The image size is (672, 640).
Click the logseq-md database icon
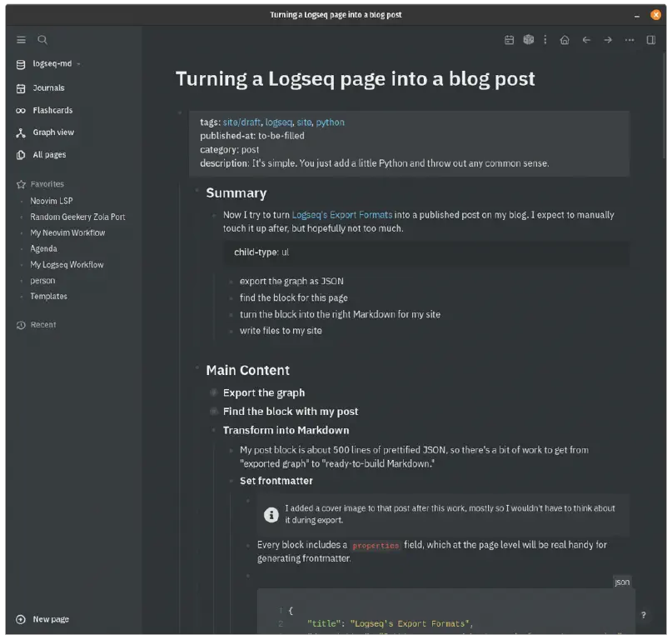(x=21, y=64)
